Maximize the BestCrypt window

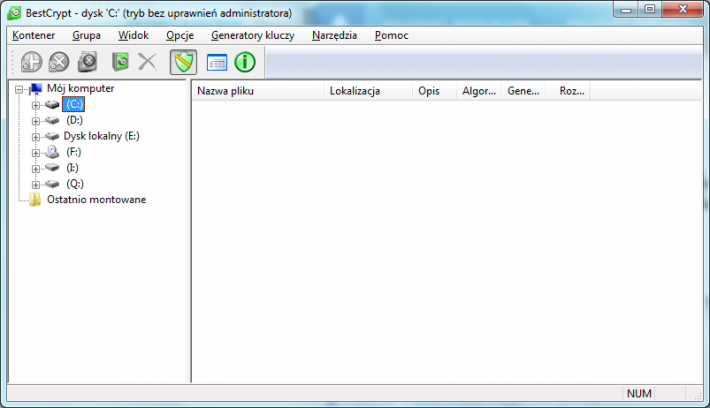(650, 10)
